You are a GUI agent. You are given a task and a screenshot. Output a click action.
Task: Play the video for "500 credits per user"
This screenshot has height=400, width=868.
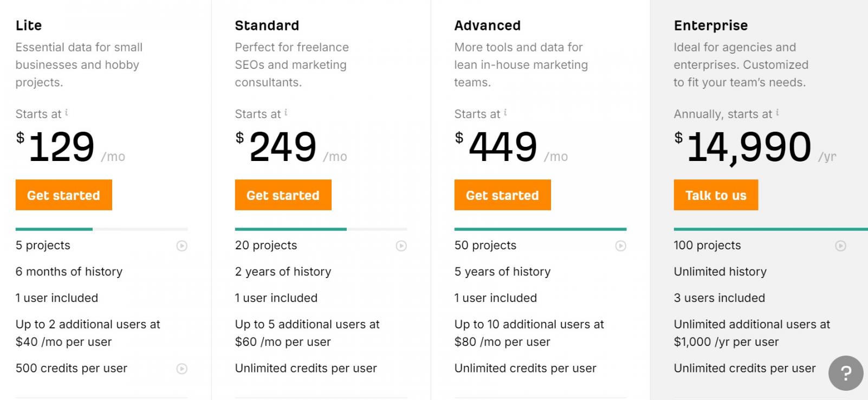(182, 369)
